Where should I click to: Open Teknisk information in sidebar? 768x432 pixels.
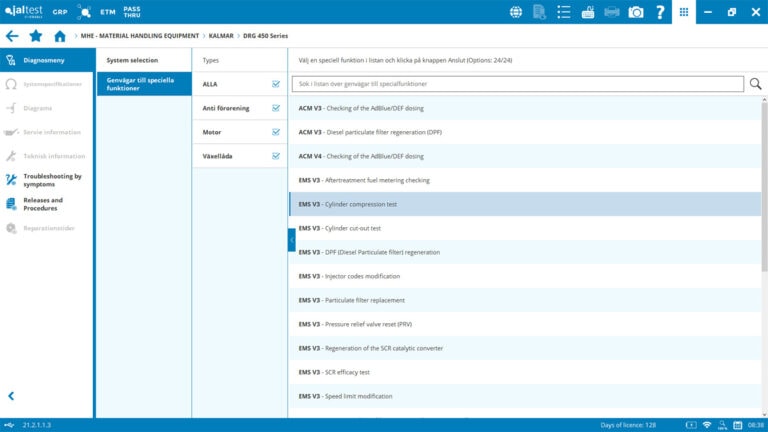[x=47, y=156]
